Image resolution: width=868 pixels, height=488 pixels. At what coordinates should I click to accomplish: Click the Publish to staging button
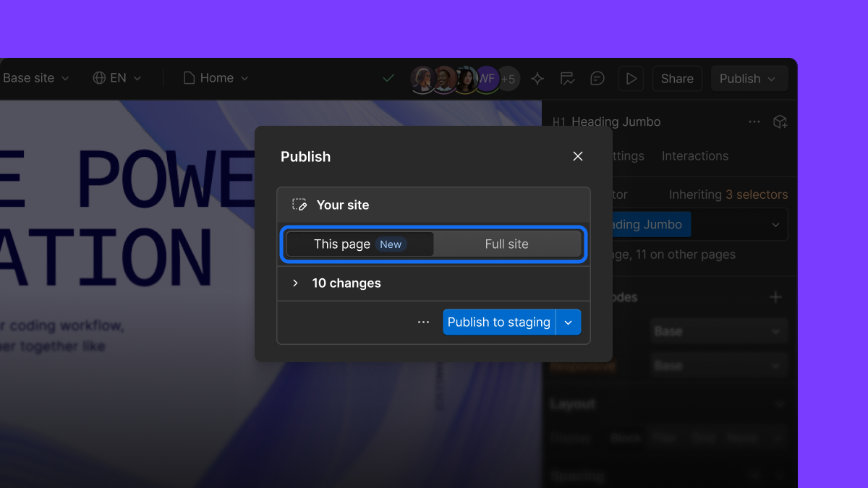click(499, 322)
